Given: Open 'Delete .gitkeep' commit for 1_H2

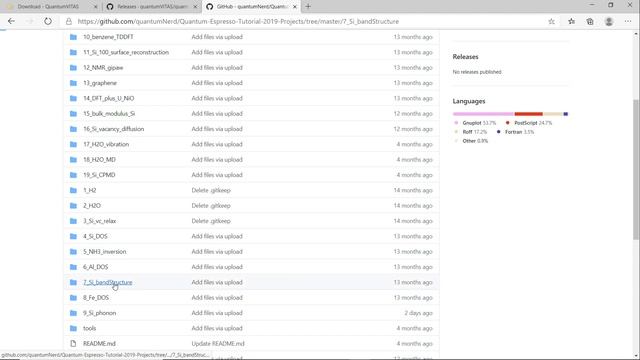Looking at the screenshot, I should coord(211,190).
